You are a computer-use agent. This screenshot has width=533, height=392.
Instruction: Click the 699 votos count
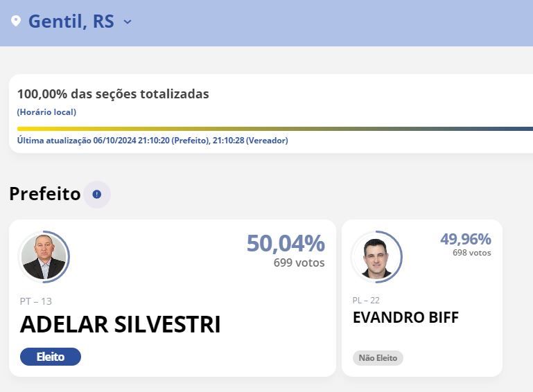click(299, 262)
